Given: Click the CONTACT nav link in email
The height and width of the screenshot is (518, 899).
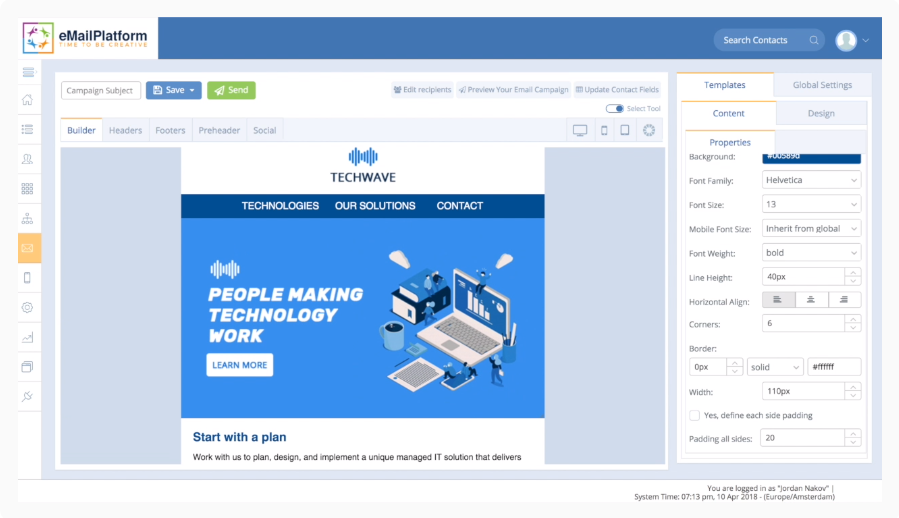Looking at the screenshot, I should 460,206.
